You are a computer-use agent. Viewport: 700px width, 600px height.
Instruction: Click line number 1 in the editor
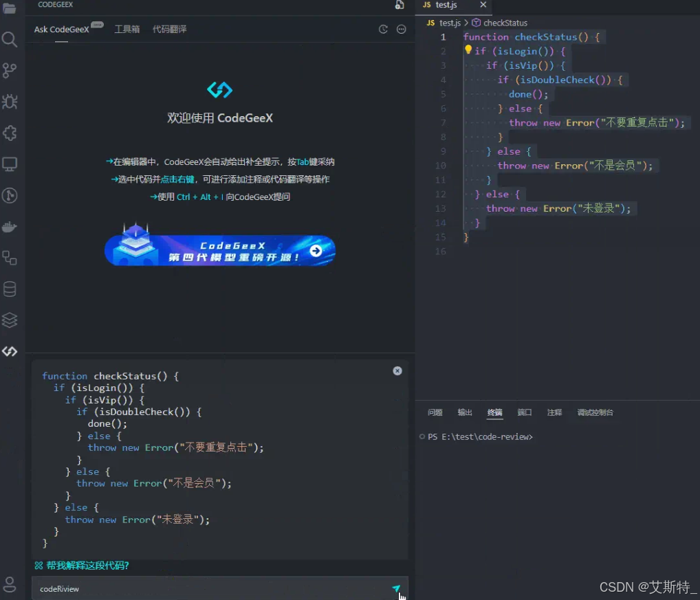[x=443, y=37]
